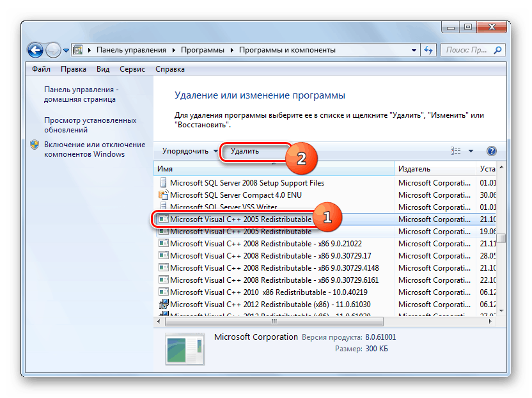The width and height of the screenshot is (532, 398).
Task: Close the Programs and Components window
Action: point(492,27)
